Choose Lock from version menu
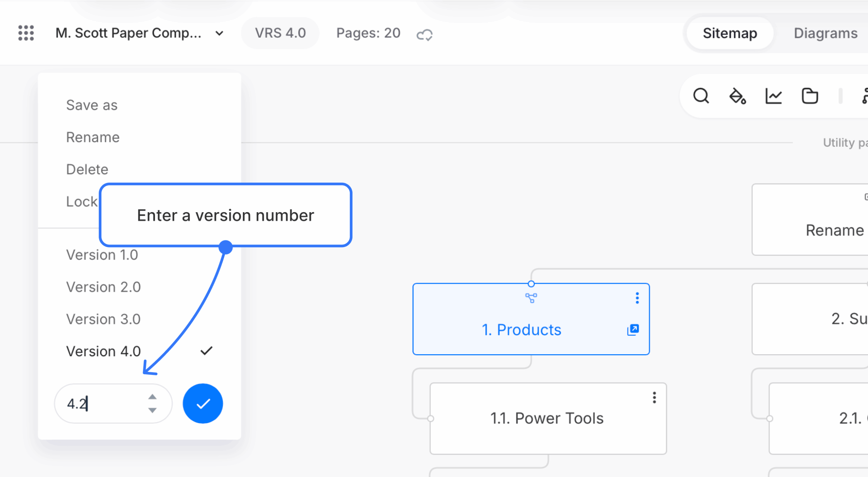This screenshot has height=477, width=868. [82, 201]
